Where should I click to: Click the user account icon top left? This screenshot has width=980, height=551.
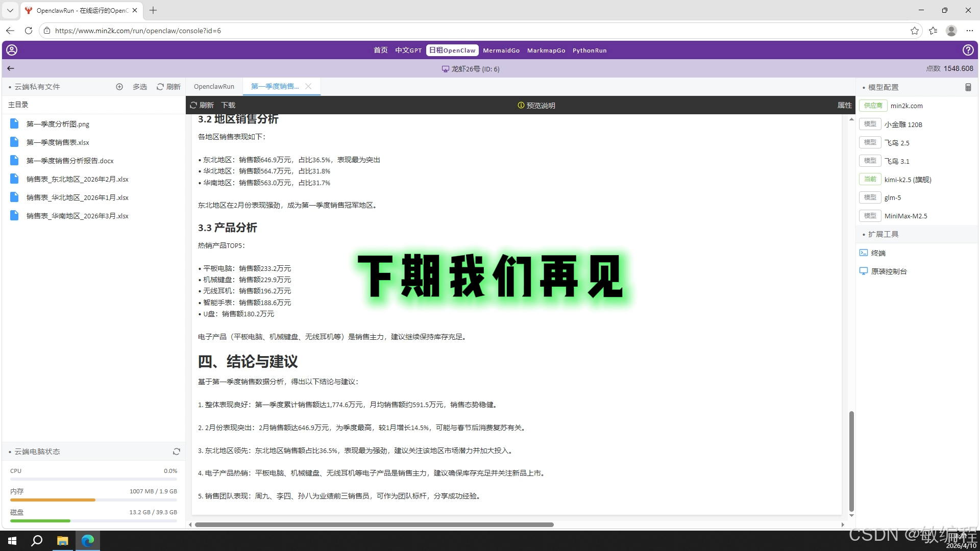pyautogui.click(x=11, y=50)
